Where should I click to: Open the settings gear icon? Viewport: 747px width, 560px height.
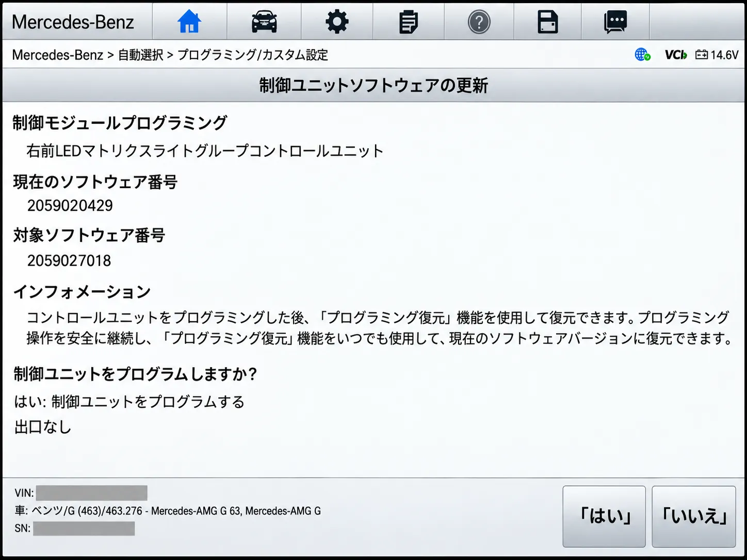point(337,22)
